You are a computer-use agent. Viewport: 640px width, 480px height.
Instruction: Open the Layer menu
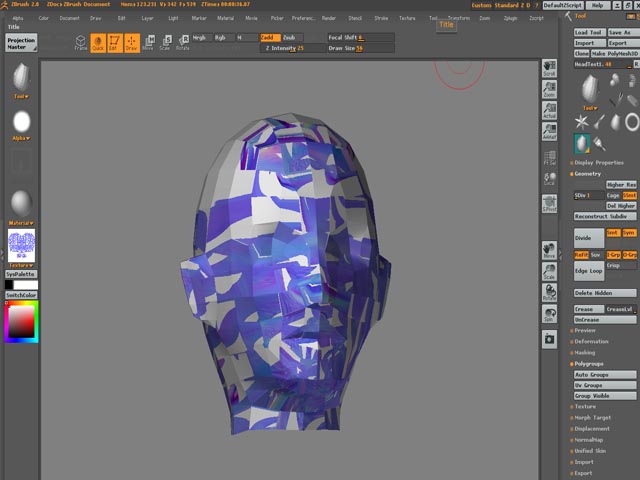click(x=147, y=18)
